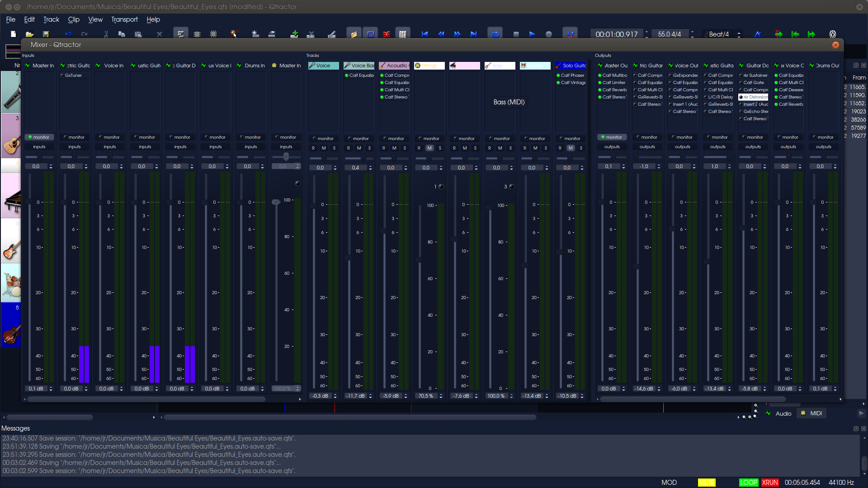Image resolution: width=868 pixels, height=488 pixels.
Task: Toggle auto-backward playhead icon
Action: click(795, 34)
